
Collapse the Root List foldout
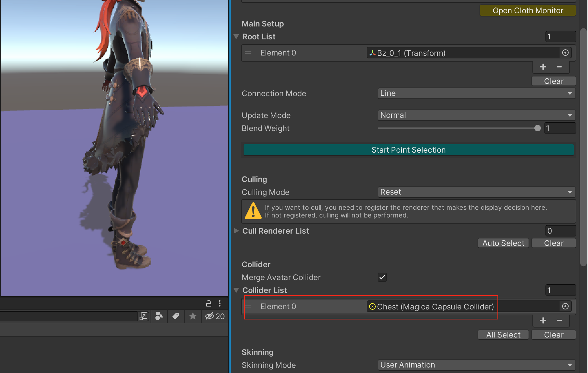coord(236,37)
